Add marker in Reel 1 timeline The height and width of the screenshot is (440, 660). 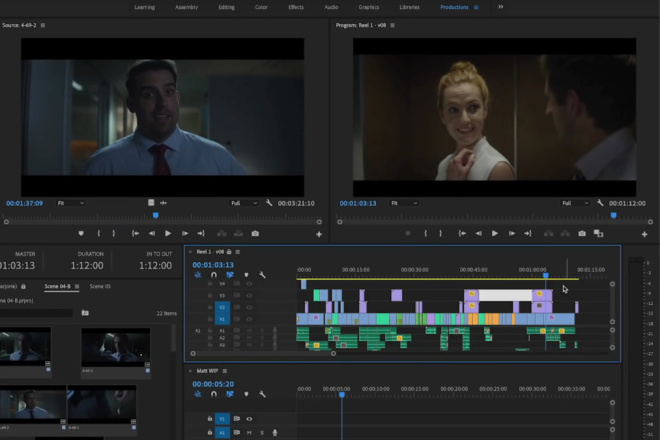pos(246,275)
